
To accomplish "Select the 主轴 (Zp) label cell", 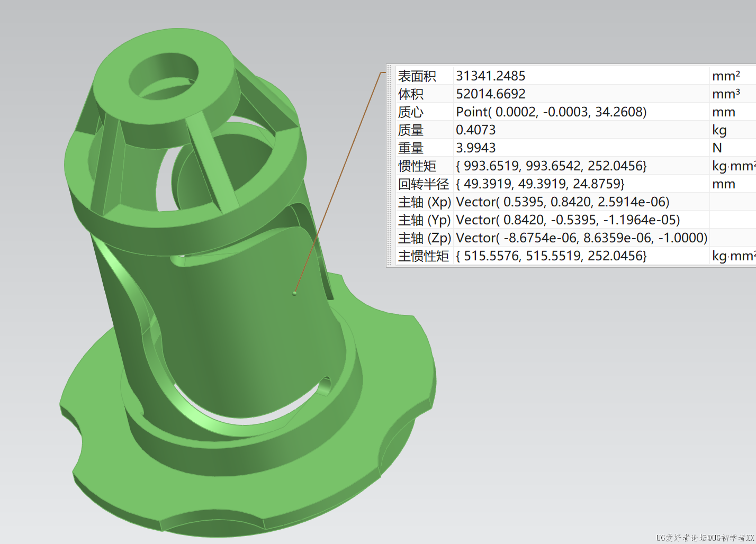I will 425,238.
